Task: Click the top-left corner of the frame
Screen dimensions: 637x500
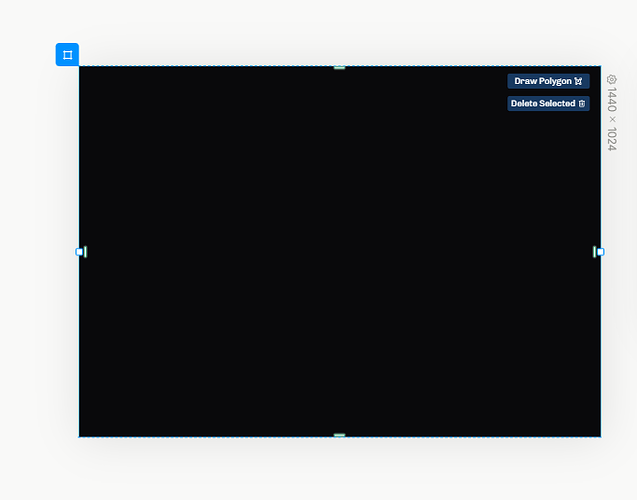Action: click(x=80, y=67)
